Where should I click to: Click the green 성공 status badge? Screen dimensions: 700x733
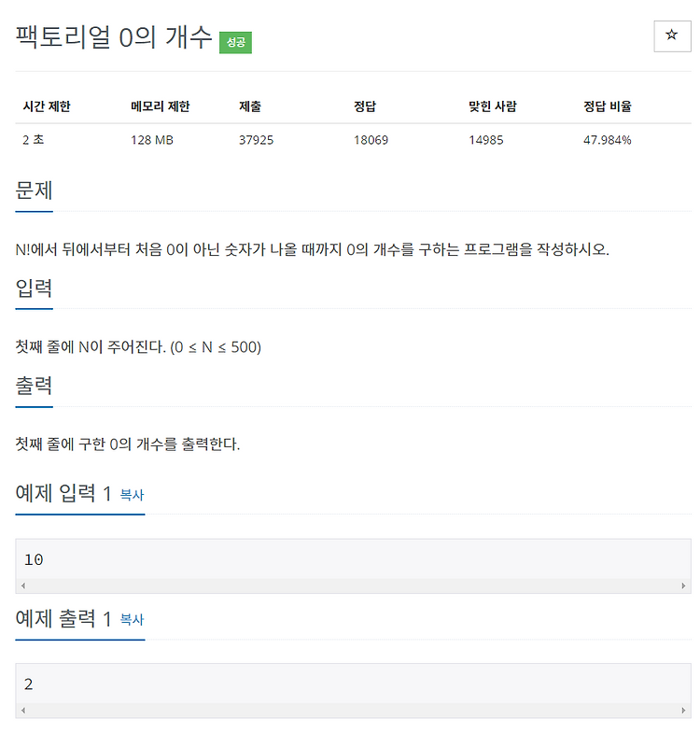[235, 43]
